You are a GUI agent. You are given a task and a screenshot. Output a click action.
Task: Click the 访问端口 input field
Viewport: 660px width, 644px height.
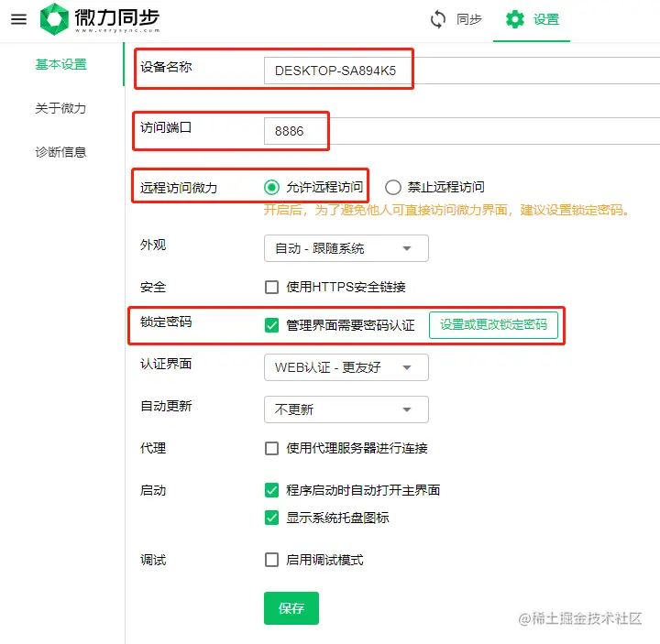[462, 131]
